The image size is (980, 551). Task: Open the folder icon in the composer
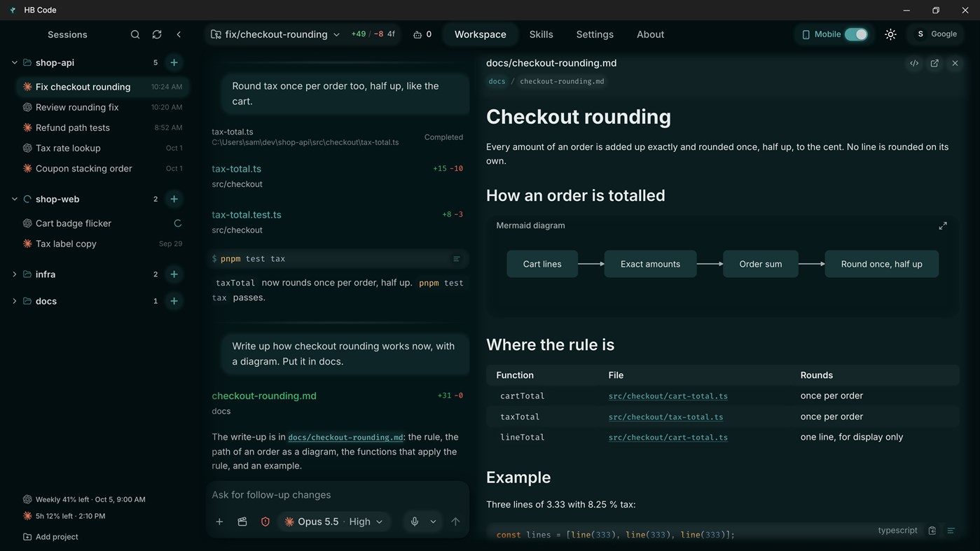[x=242, y=522]
